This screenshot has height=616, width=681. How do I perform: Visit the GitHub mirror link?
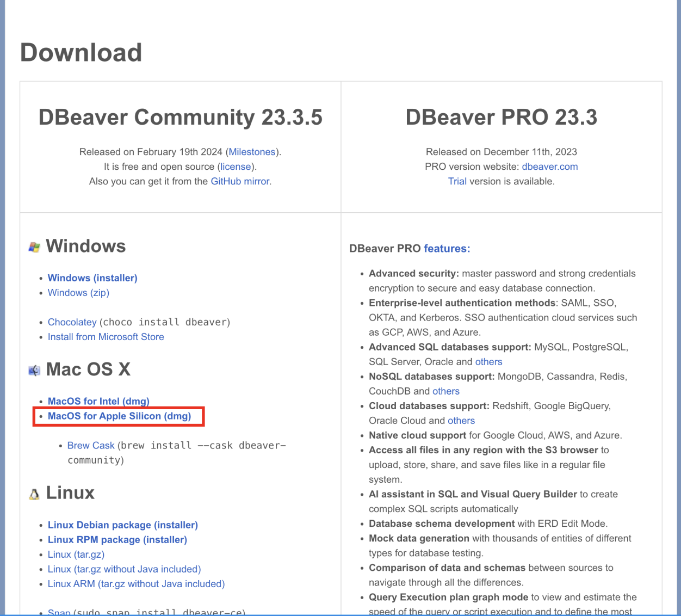240,181
